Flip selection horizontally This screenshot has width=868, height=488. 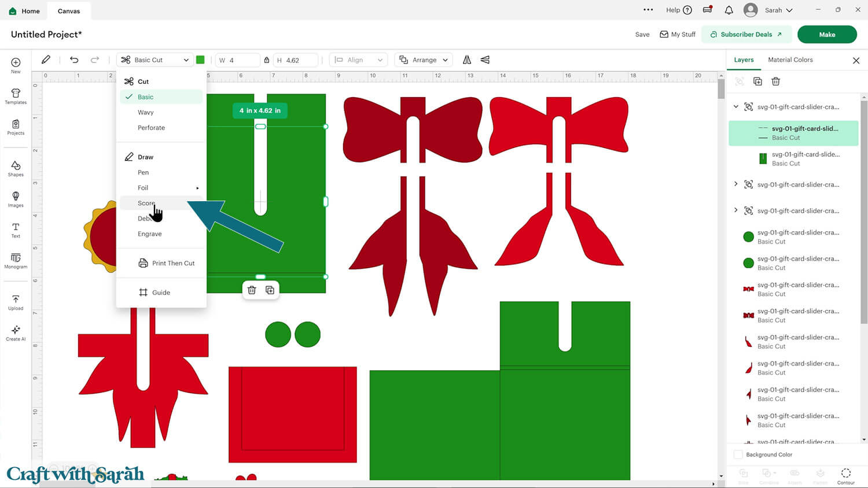click(x=467, y=60)
